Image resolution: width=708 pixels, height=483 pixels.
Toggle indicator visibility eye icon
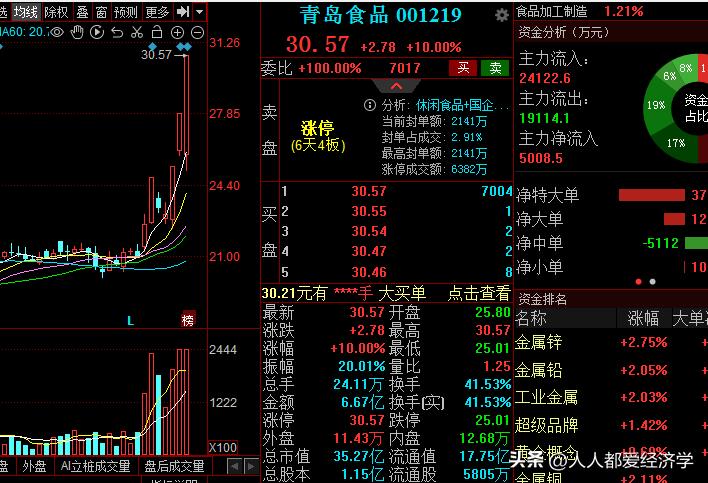(57, 32)
